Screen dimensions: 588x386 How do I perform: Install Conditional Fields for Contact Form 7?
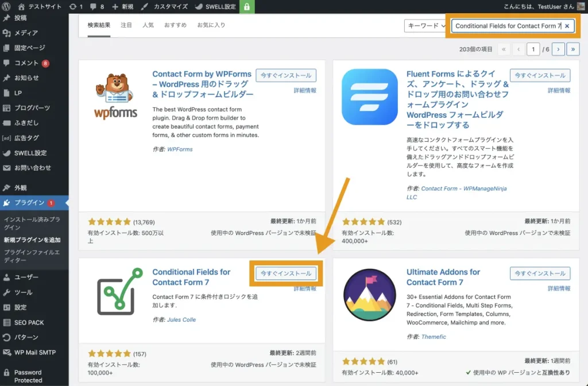[x=286, y=273]
